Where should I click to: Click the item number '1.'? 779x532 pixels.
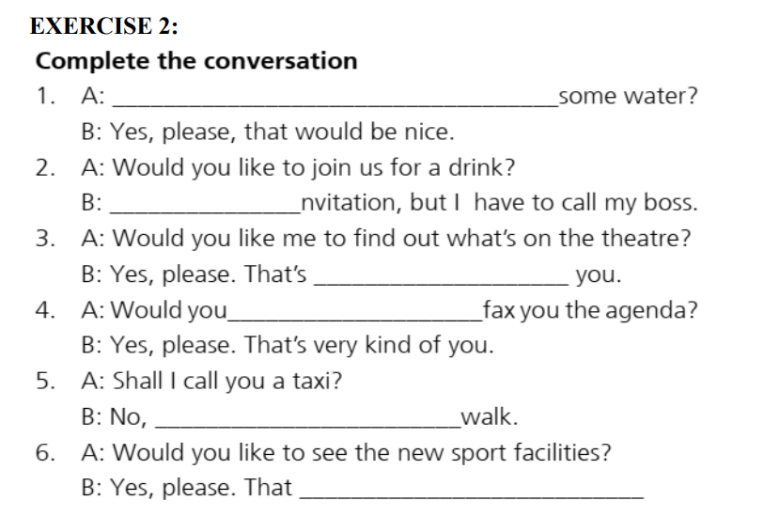tap(46, 95)
